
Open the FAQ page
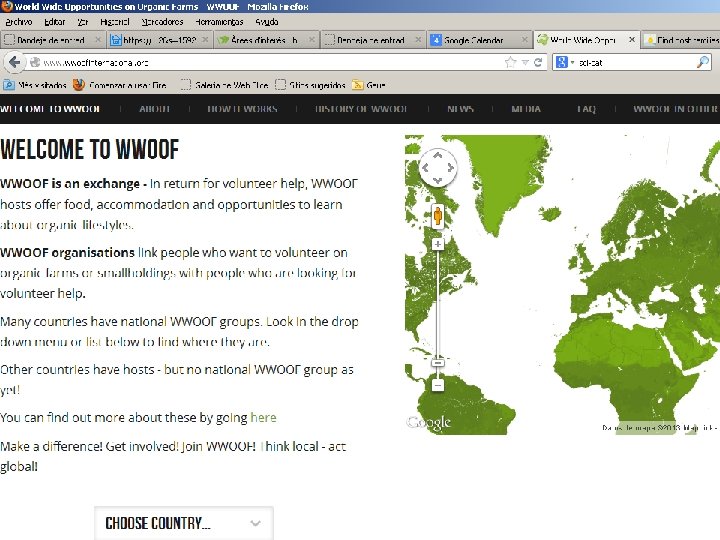coord(586,109)
